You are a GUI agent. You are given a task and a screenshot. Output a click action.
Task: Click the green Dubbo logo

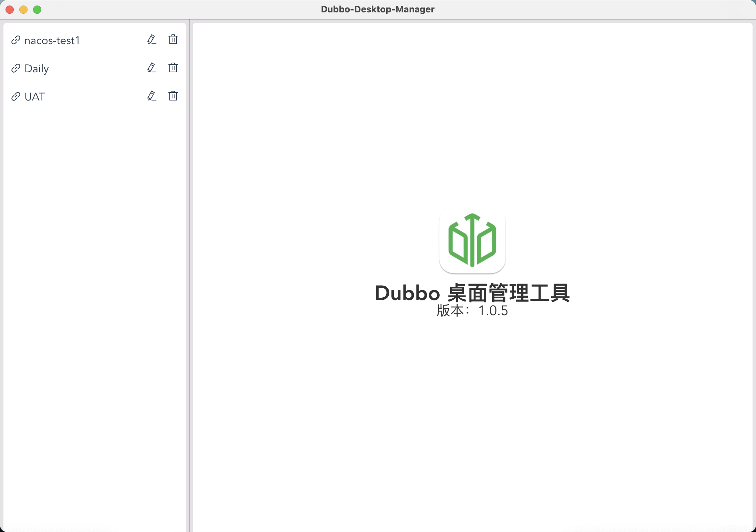pyautogui.click(x=472, y=241)
